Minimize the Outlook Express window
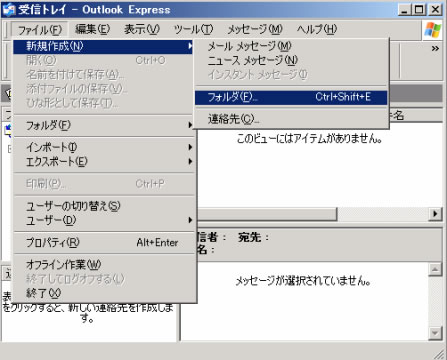The height and width of the screenshot is (360, 447). (x=404, y=10)
